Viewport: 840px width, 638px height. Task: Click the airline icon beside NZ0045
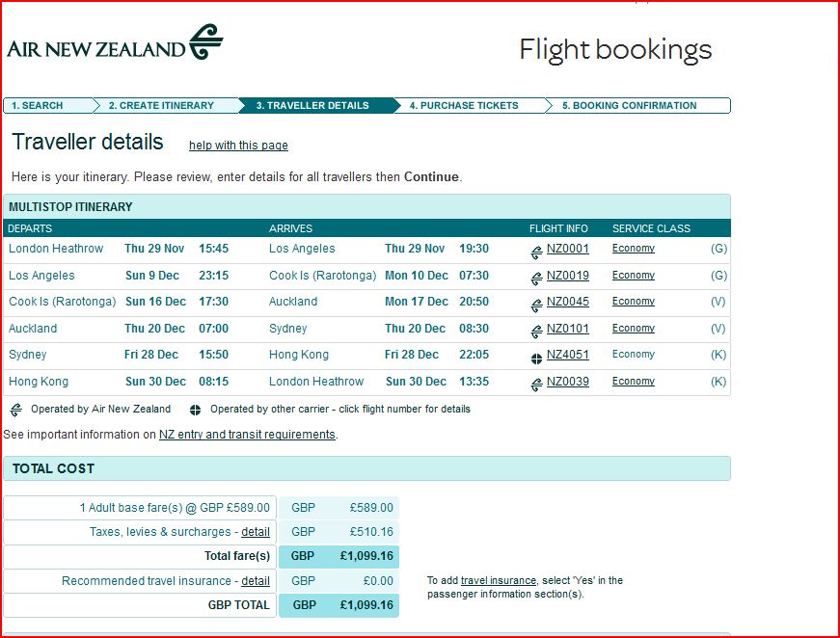[x=536, y=306]
